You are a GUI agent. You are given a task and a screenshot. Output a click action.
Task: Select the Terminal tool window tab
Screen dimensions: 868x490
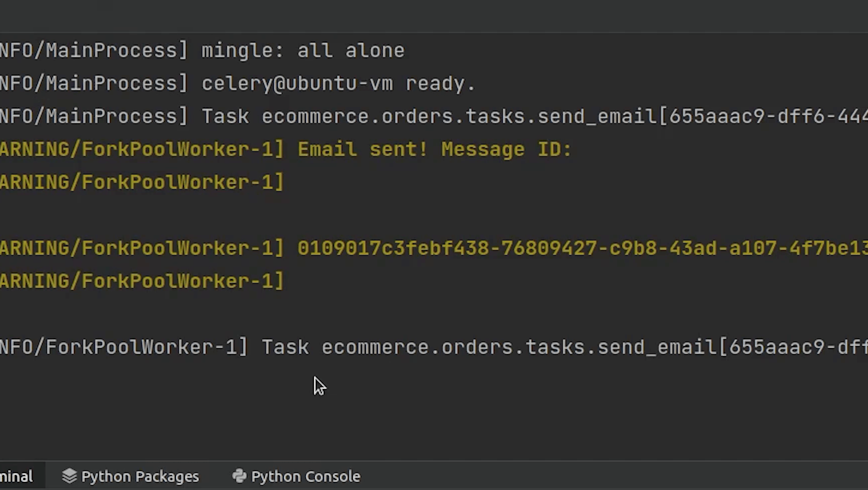pos(16,477)
